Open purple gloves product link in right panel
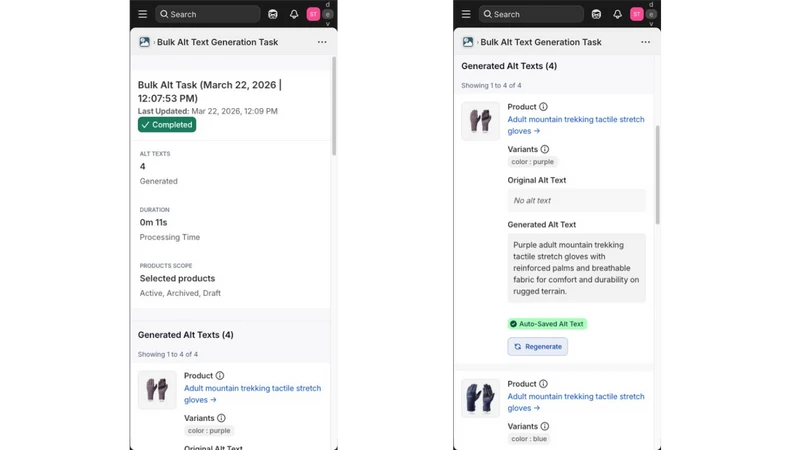This screenshot has height=450, width=800. pyautogui.click(x=576, y=125)
